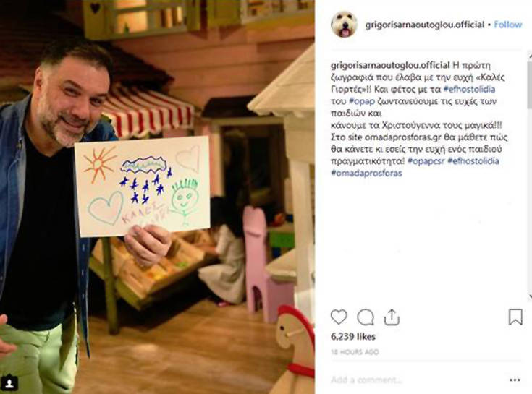Screen dimensions: 532x394
Task: Follow grigorisarnaoutoglou.official
Action: (x=507, y=25)
